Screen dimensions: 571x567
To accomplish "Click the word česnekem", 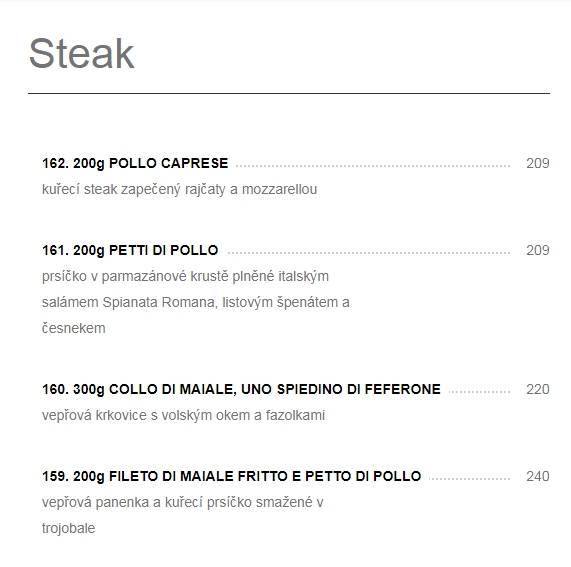I will (x=74, y=328).
